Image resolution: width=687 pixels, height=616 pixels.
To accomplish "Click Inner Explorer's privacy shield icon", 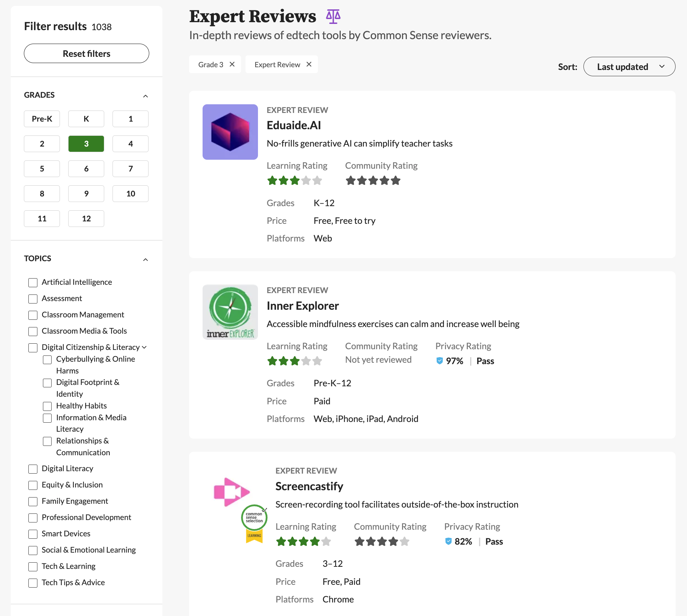I will point(439,361).
